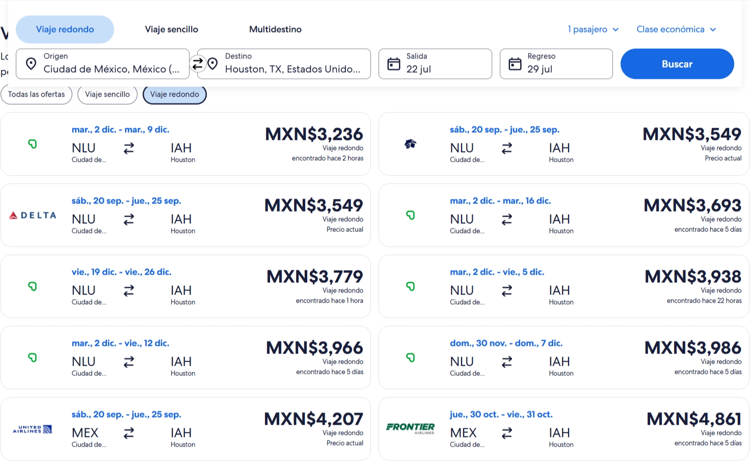
Task: Filter by Todas las ofertas
Action: click(36, 94)
